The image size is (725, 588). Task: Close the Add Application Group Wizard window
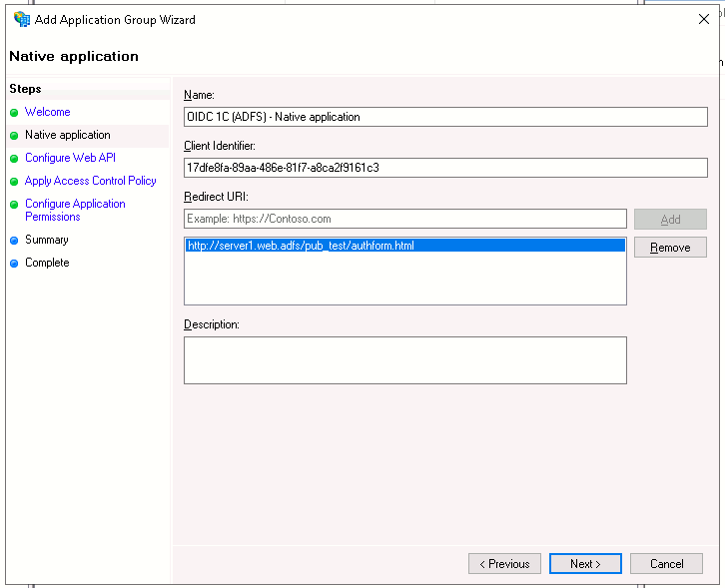coord(702,19)
